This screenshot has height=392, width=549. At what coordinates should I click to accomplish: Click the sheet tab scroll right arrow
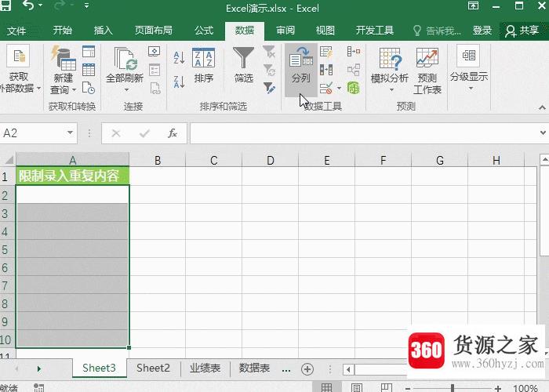point(39,369)
